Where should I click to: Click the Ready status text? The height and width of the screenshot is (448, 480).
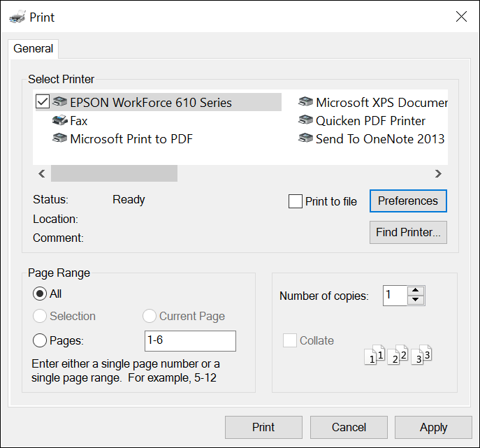pos(129,200)
